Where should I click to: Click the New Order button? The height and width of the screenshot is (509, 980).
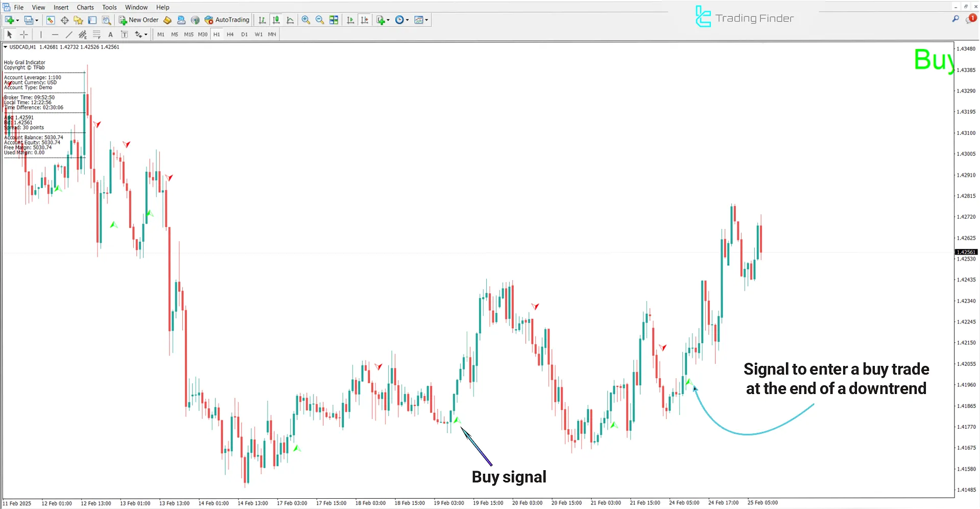click(x=138, y=20)
